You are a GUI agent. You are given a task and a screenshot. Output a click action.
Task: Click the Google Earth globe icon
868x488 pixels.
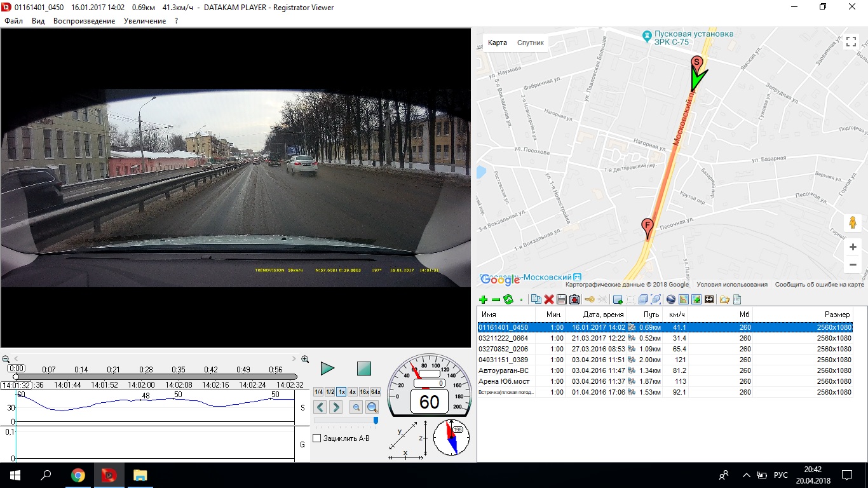[671, 299]
